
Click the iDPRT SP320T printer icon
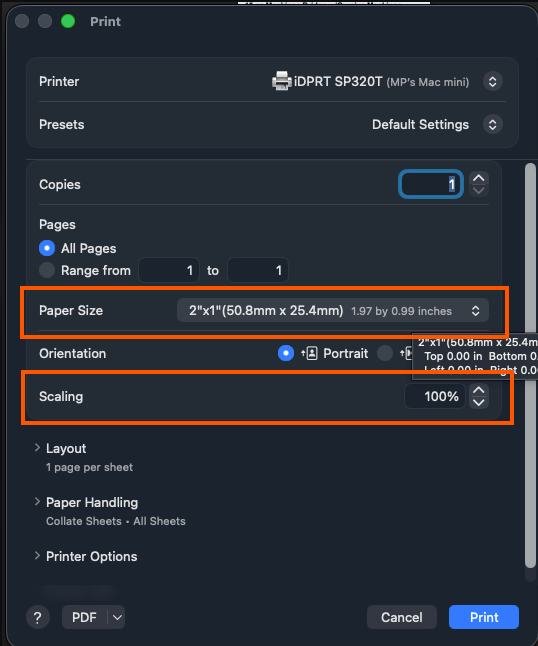click(282, 81)
